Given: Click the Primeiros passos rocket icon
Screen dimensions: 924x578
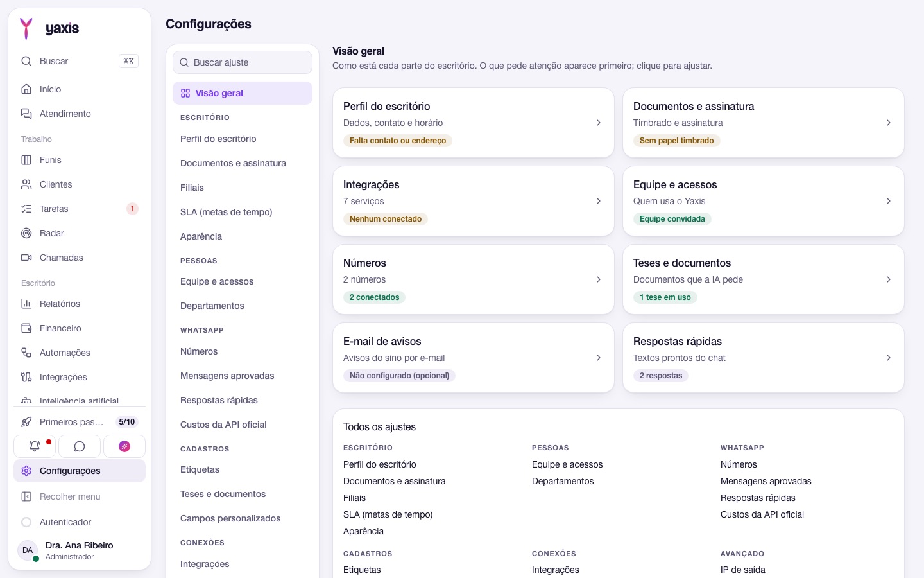Looking at the screenshot, I should [x=26, y=422].
